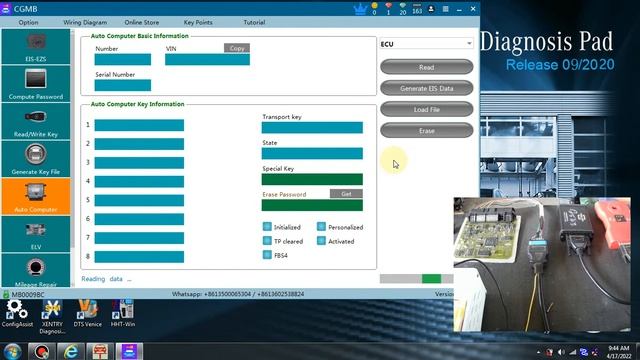Open the EIS-EZS sidebar module

(x=36, y=47)
